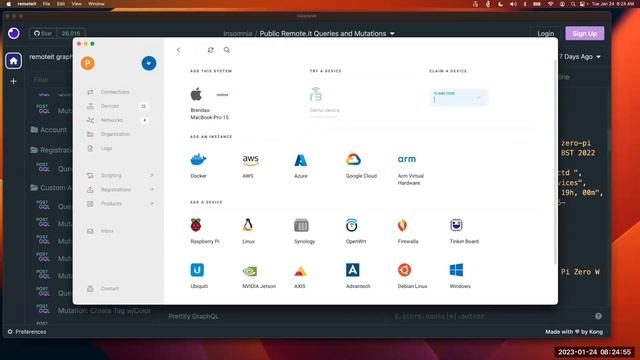Expand the Account folder in Insomnia
The image size is (640, 360).
tap(49, 130)
